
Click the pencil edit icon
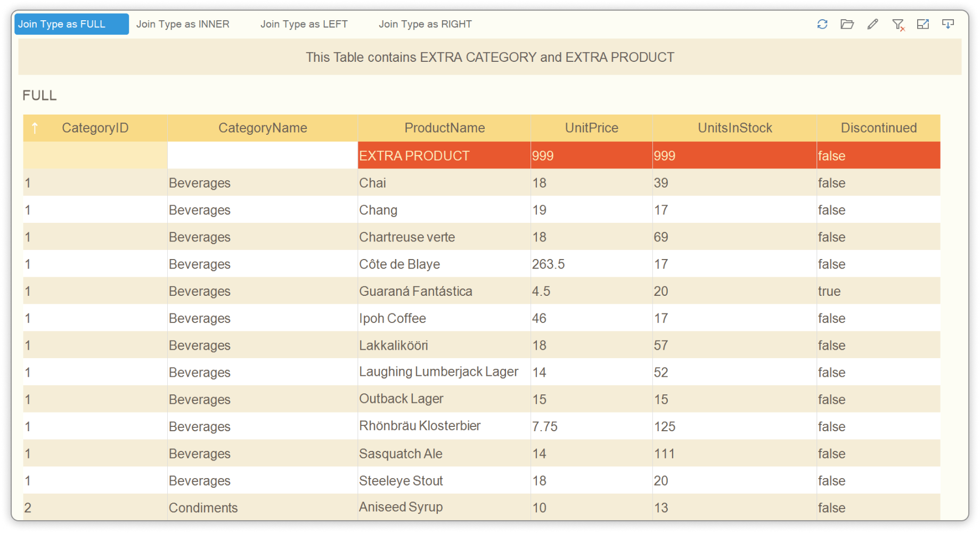872,24
